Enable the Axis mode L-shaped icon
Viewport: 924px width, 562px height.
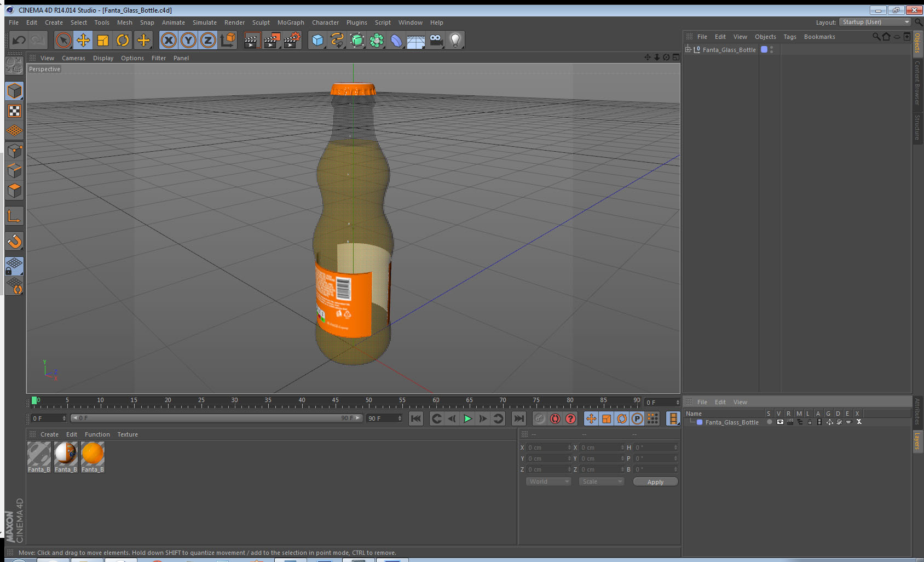tap(14, 216)
